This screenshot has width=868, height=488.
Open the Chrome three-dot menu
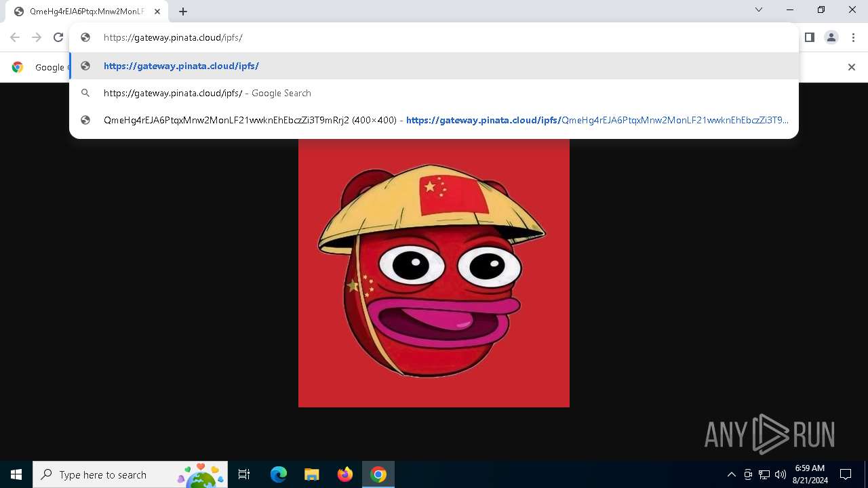tap(853, 37)
